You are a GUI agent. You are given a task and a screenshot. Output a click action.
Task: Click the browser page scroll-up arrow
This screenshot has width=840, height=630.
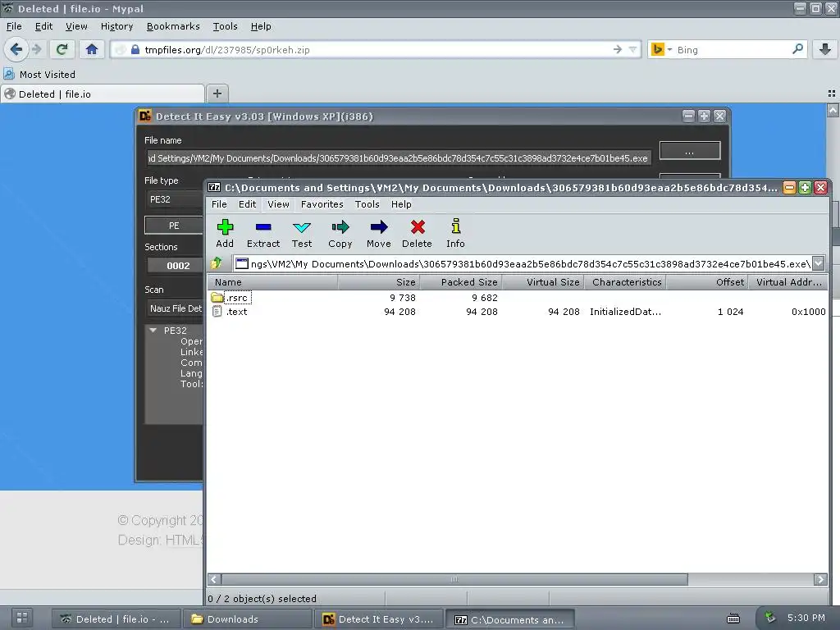pyautogui.click(x=833, y=111)
